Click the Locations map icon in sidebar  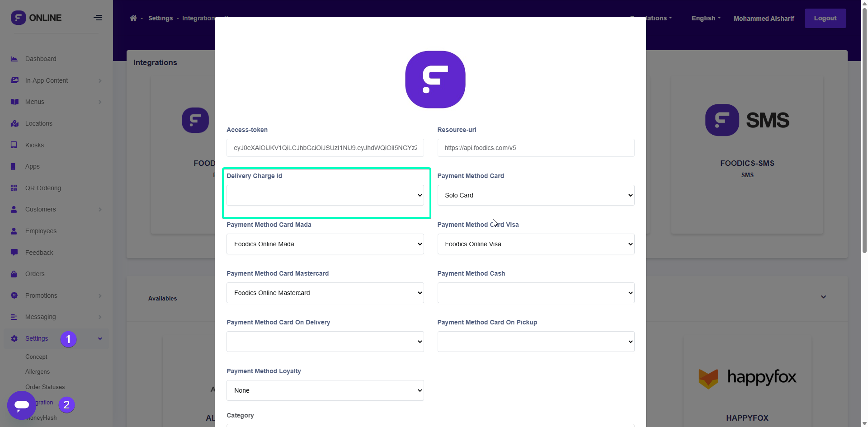pyautogui.click(x=14, y=123)
